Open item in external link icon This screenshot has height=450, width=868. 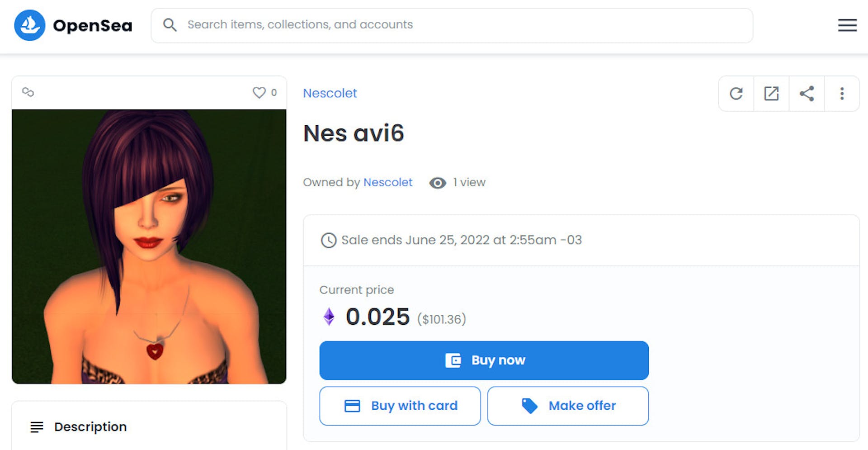point(771,94)
